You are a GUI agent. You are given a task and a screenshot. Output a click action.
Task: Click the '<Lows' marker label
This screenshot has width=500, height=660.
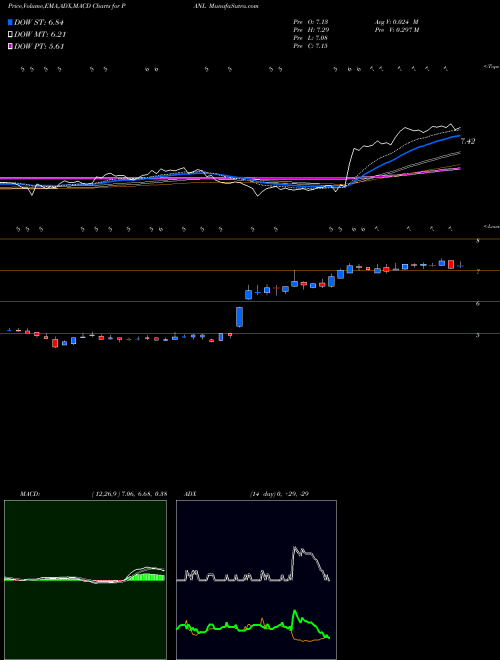(x=492, y=226)
